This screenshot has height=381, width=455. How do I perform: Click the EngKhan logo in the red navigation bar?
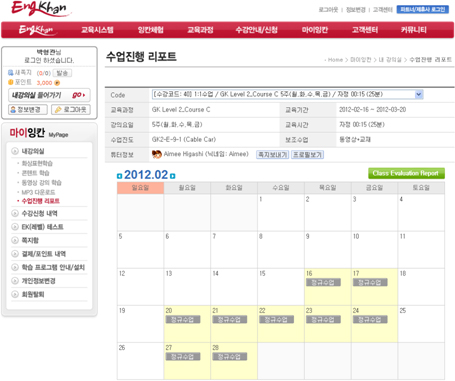[36, 30]
